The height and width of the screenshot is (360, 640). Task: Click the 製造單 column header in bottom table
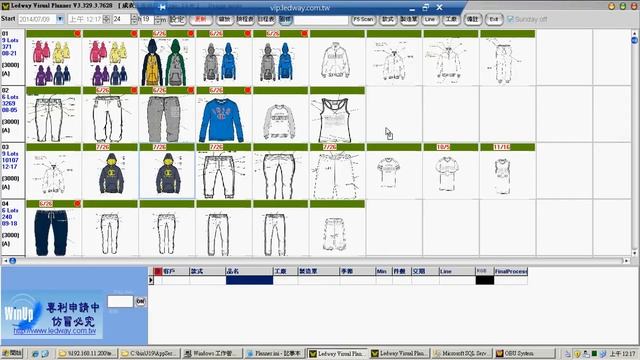[318, 271]
